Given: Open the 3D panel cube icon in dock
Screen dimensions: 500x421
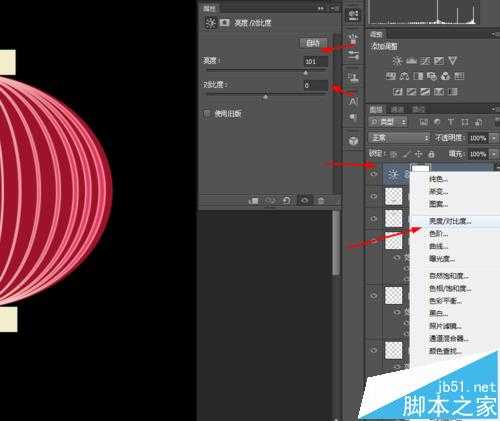Looking at the screenshot, I should (x=353, y=141).
